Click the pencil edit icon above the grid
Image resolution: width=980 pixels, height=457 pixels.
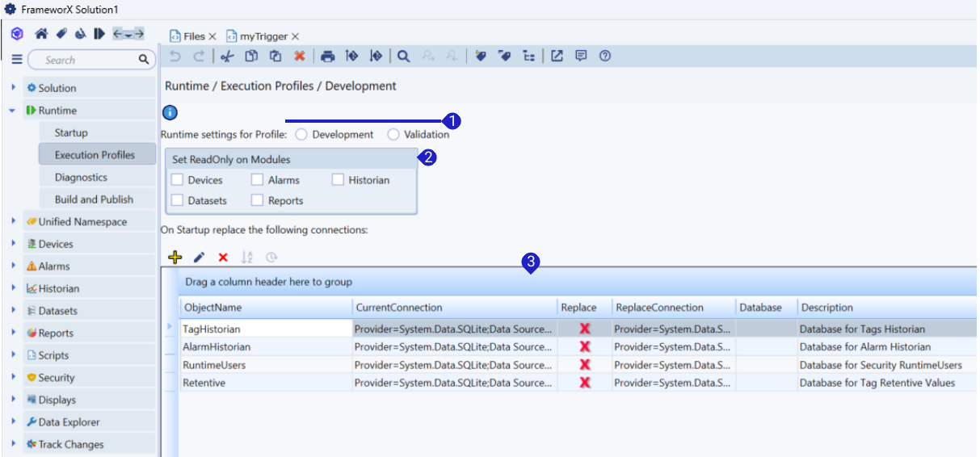pyautogui.click(x=200, y=258)
